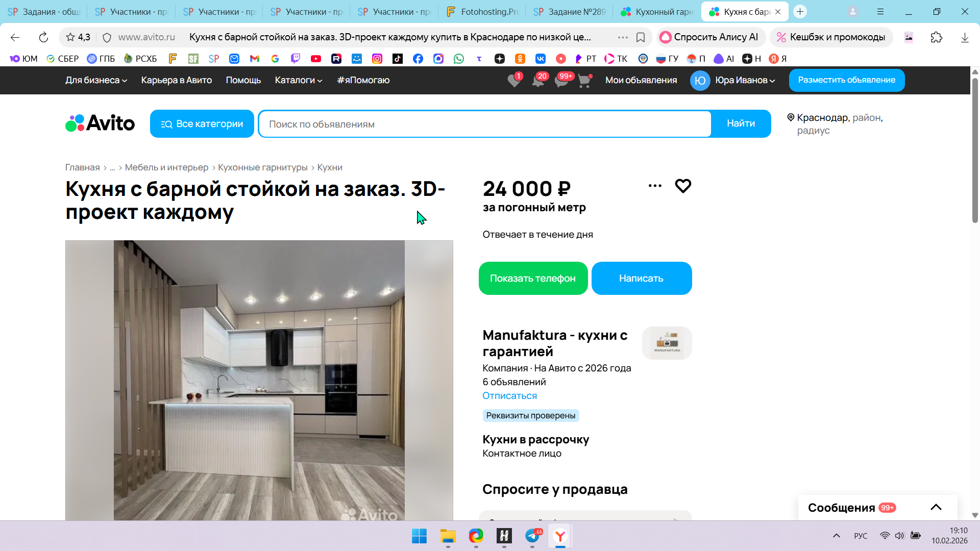Open the shopping cart icon in header
This screenshot has height=551, width=980.
coord(584,81)
